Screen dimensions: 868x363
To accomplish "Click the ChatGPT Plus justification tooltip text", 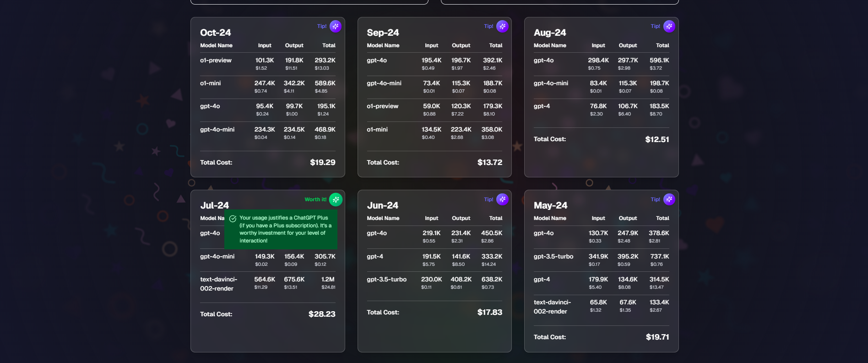I will click(286, 229).
